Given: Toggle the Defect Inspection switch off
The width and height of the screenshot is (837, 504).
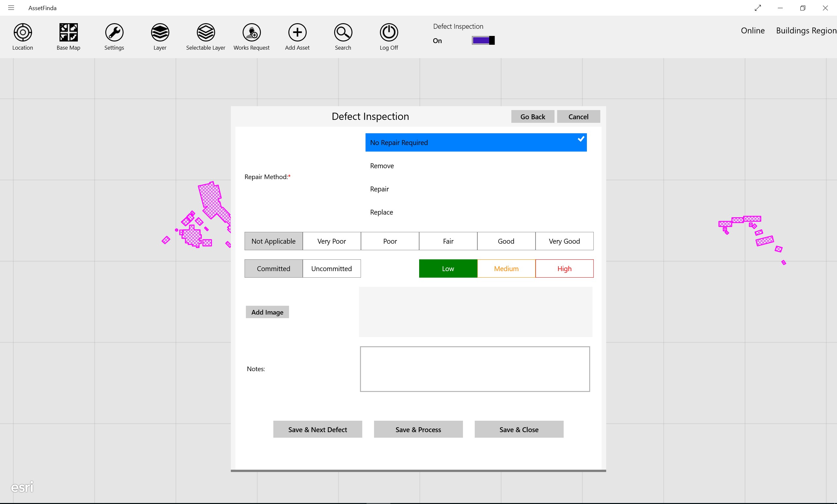Looking at the screenshot, I should coord(483,41).
